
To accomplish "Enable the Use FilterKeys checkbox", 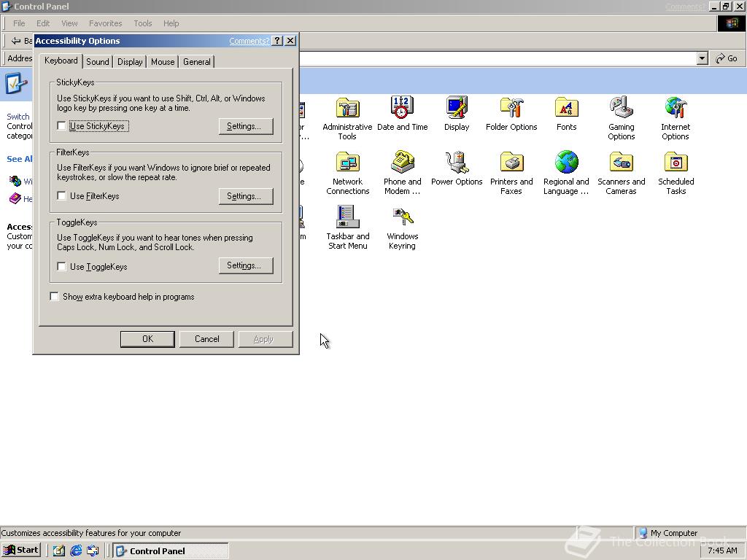I will coord(61,195).
